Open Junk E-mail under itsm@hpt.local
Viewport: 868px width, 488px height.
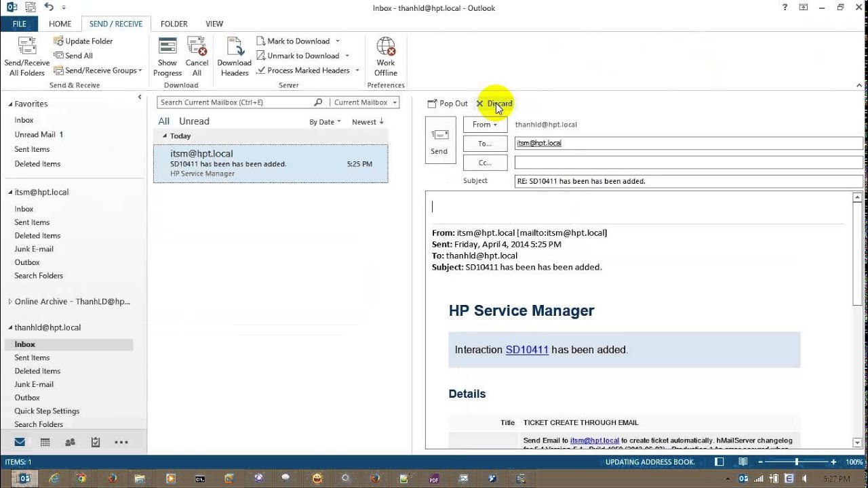pos(34,249)
